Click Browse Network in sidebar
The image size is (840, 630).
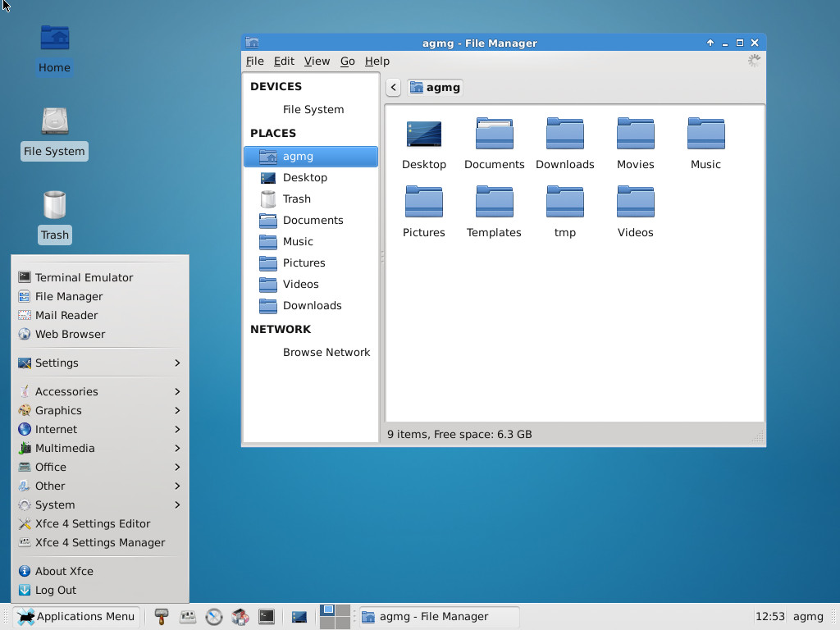tap(311, 353)
